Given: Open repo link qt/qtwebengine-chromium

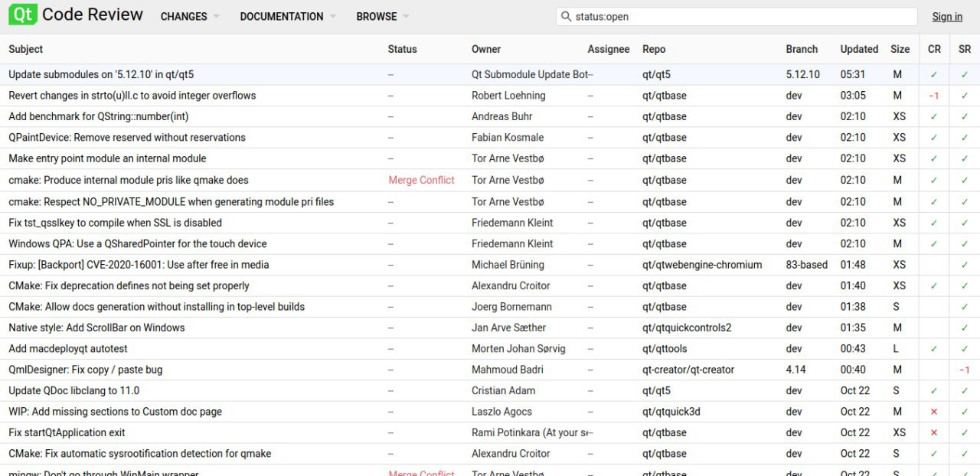Looking at the screenshot, I should 702,265.
